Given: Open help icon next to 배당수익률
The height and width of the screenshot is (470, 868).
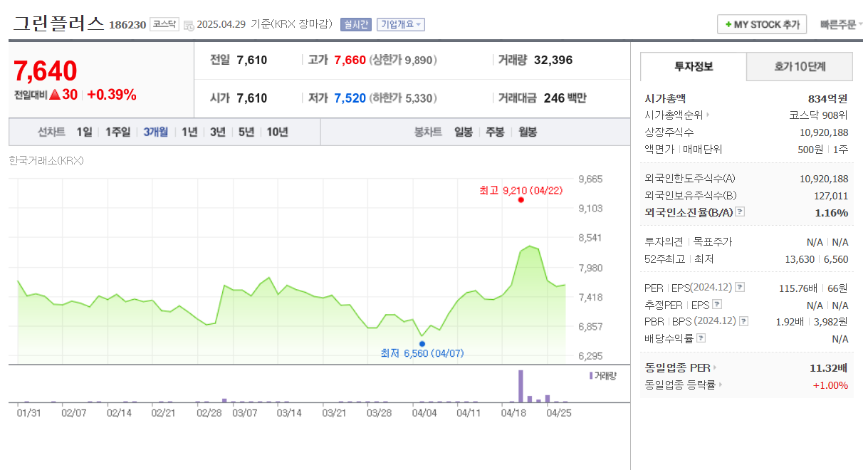Looking at the screenshot, I should coord(701,339).
